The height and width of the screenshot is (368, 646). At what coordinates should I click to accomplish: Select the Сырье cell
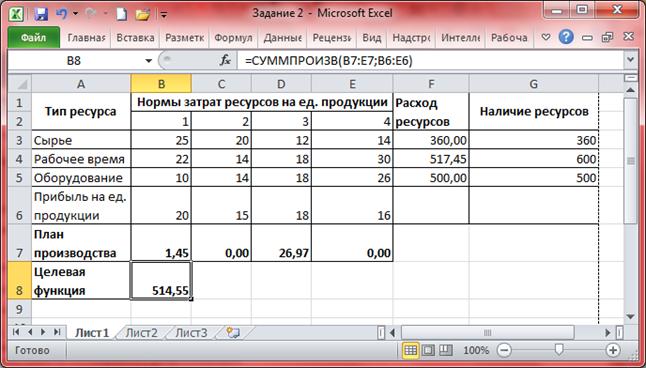[81, 140]
